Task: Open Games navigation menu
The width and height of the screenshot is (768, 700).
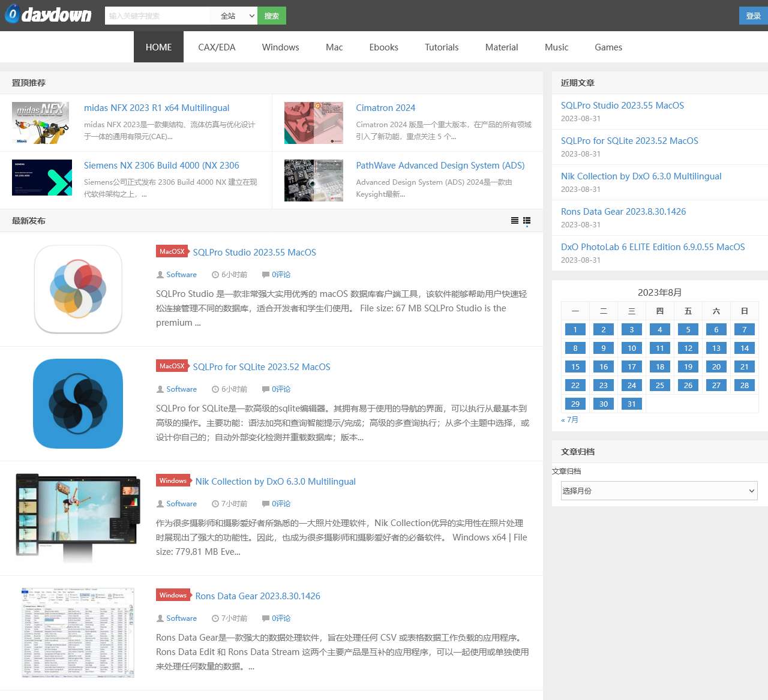Action: pyautogui.click(x=608, y=47)
